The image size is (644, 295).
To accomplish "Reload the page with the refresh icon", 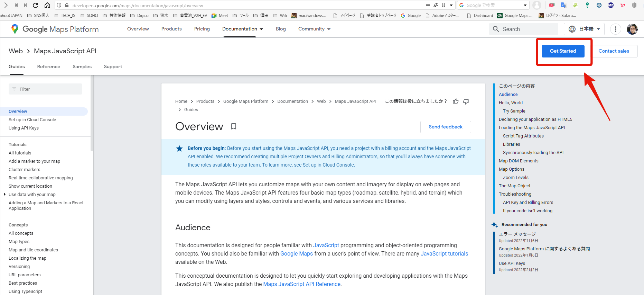I will (x=35, y=5).
